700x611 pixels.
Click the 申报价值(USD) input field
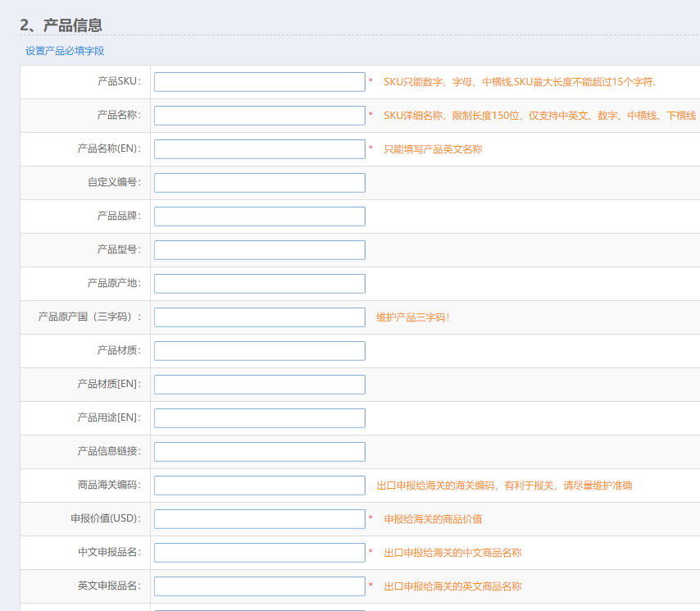[x=258, y=518]
